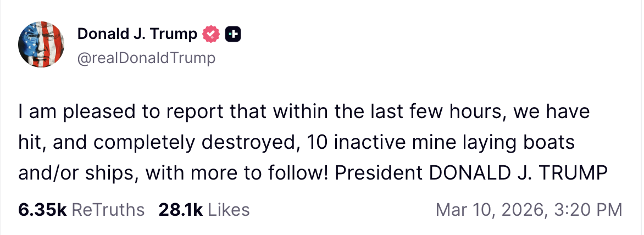Click the "ReTruths" label
Screen dimensions: 644x235
(x=108, y=209)
